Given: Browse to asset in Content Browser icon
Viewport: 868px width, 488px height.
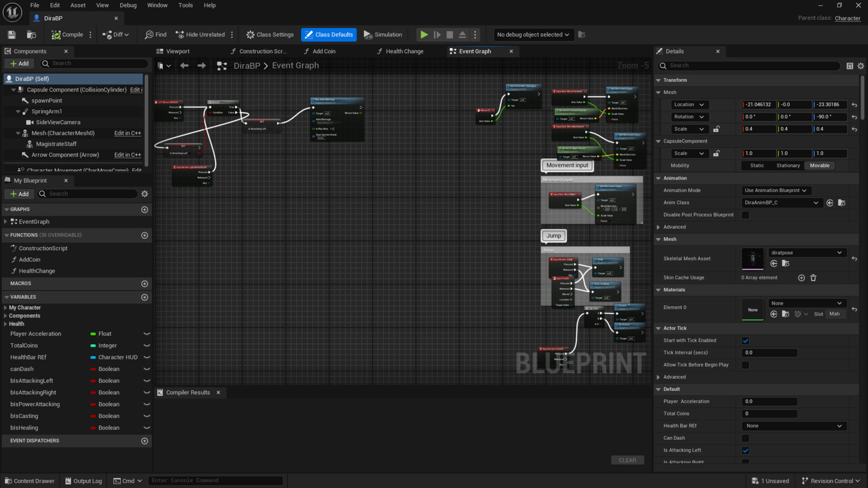Looking at the screenshot, I should tap(31, 35).
